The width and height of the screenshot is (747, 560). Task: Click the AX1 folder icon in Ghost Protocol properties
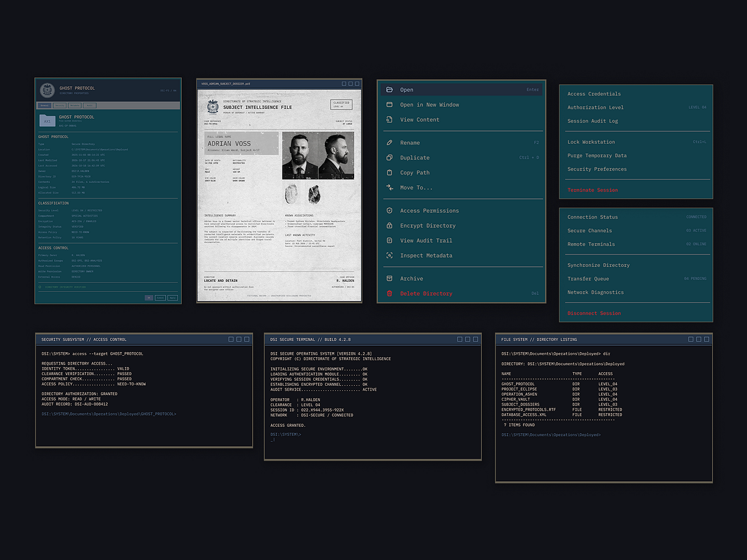pyautogui.click(x=47, y=120)
